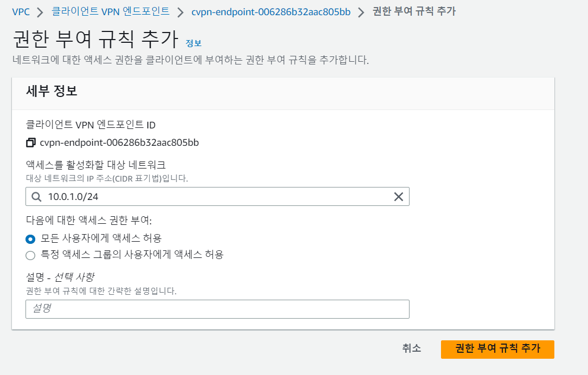
Task: Select '모든 사용자에게 액세스 허용' radio option
Action: 30,238
